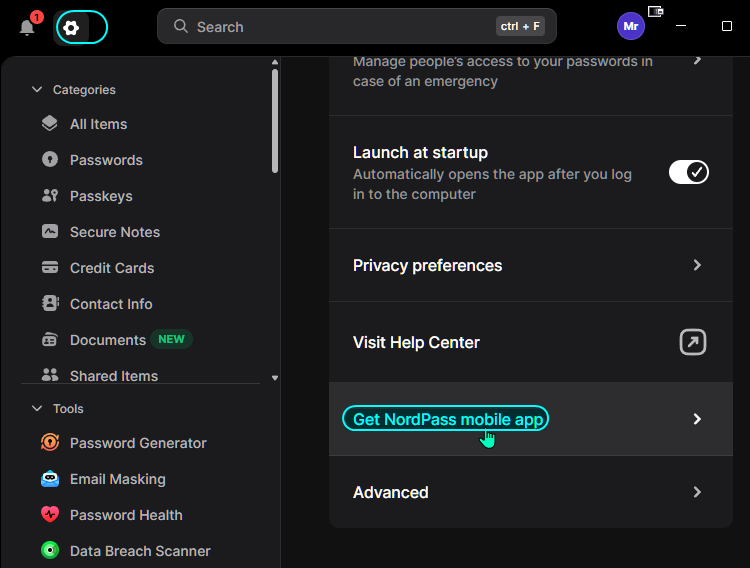Collapse the Categories section
The height and width of the screenshot is (568, 750).
coord(37,89)
